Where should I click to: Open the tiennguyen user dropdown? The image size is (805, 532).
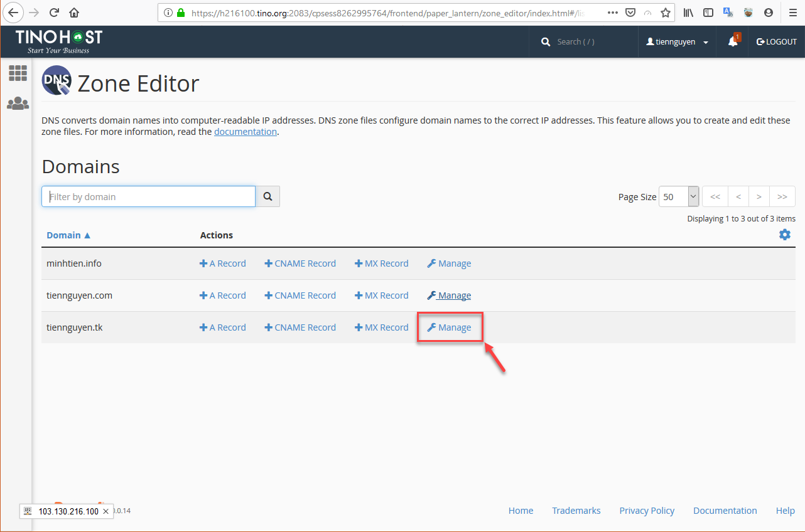click(678, 42)
